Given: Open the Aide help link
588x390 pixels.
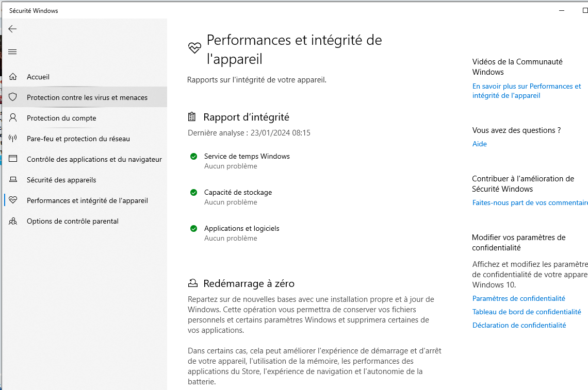Looking at the screenshot, I should click(x=479, y=144).
